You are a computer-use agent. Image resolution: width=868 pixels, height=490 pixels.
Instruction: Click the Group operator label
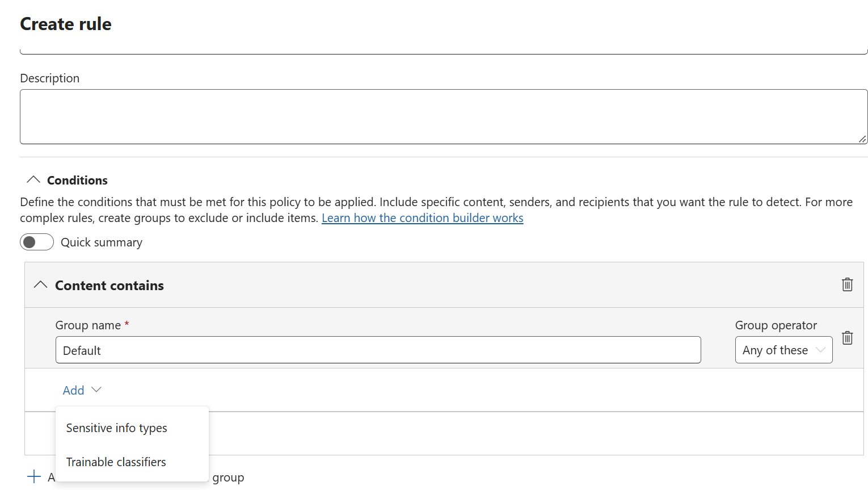776,325
